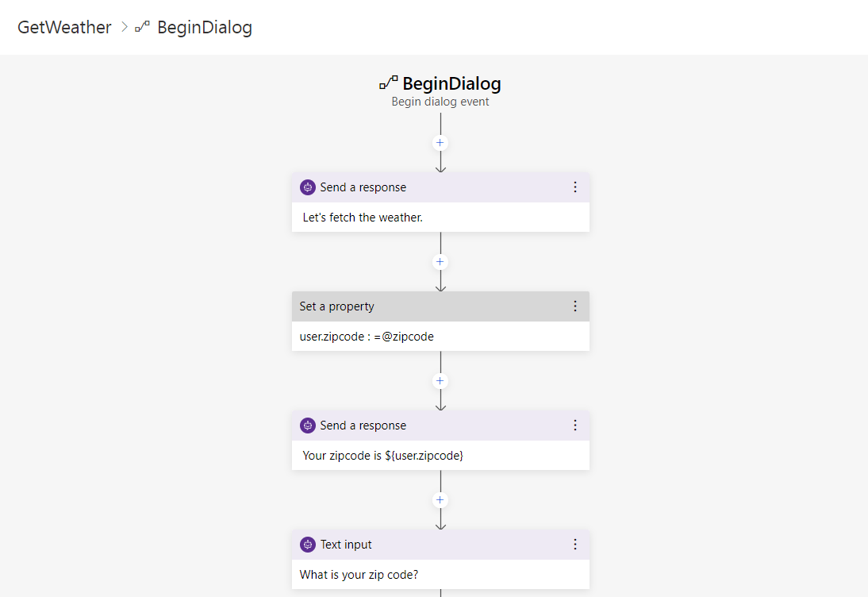Open the ellipsis menu on the Text input node
Image resolution: width=868 pixels, height=597 pixels.
(575, 544)
